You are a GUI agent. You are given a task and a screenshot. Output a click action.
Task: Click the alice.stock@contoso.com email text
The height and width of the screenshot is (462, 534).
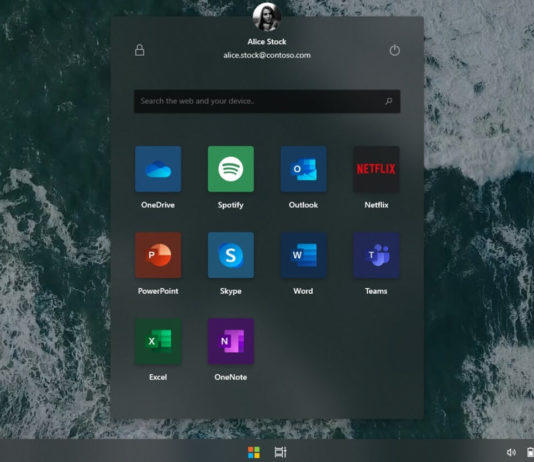point(267,55)
